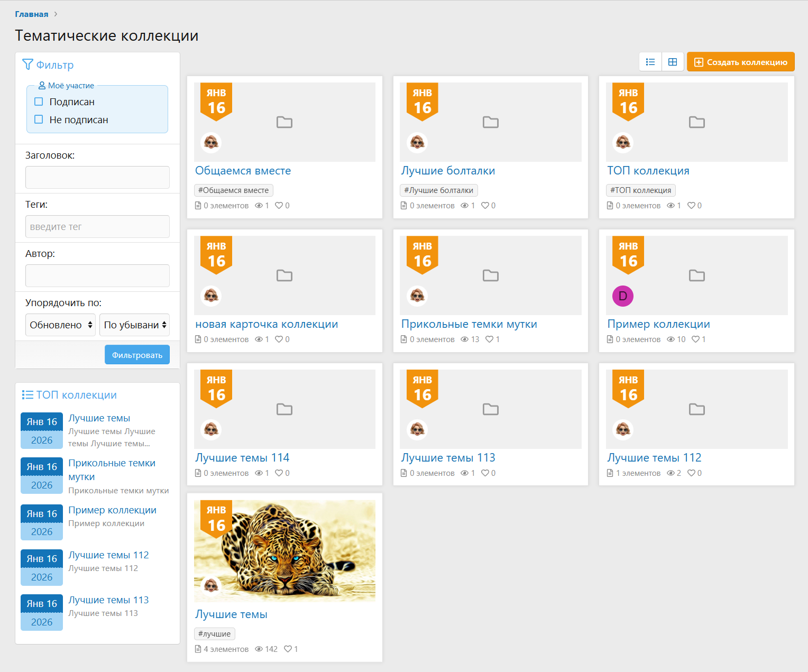Click the 'Главная' breadcrumb link
Screen dimensions: 808x672
pos(31,14)
